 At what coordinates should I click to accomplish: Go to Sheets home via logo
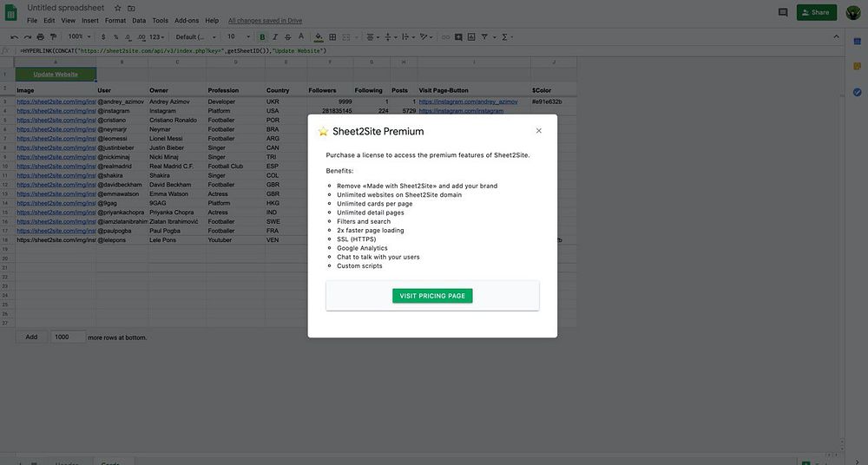[11, 13]
